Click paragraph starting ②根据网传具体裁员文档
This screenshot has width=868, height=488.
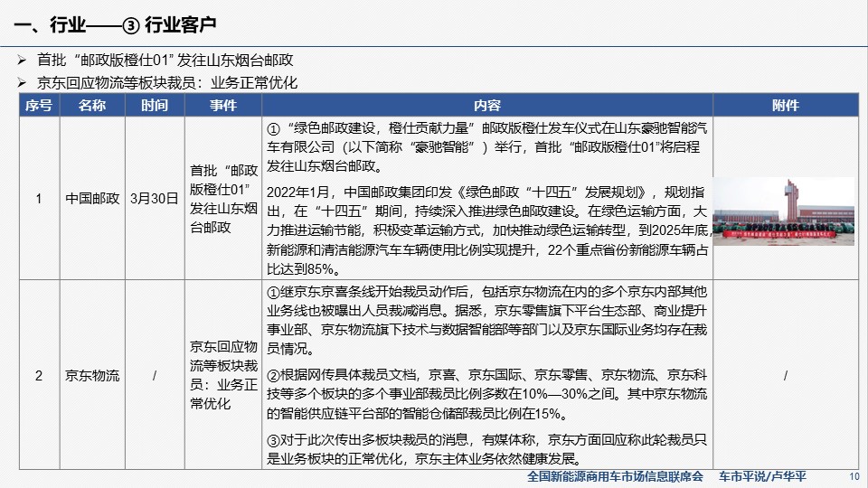pos(487,394)
